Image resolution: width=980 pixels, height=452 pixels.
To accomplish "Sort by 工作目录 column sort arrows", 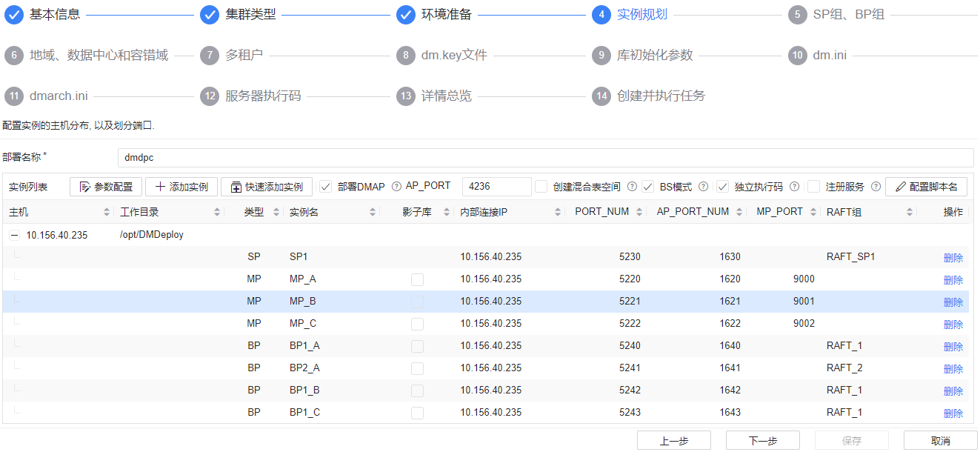I will (x=217, y=212).
